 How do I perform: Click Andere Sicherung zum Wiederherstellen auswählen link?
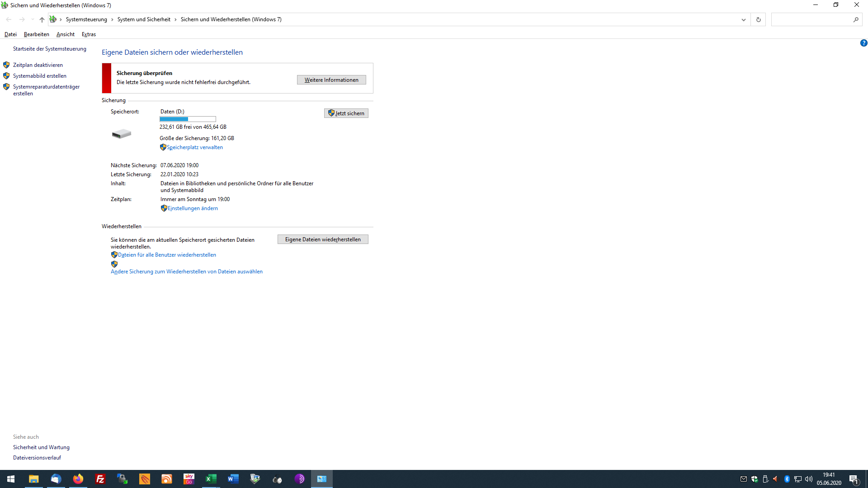tap(187, 272)
